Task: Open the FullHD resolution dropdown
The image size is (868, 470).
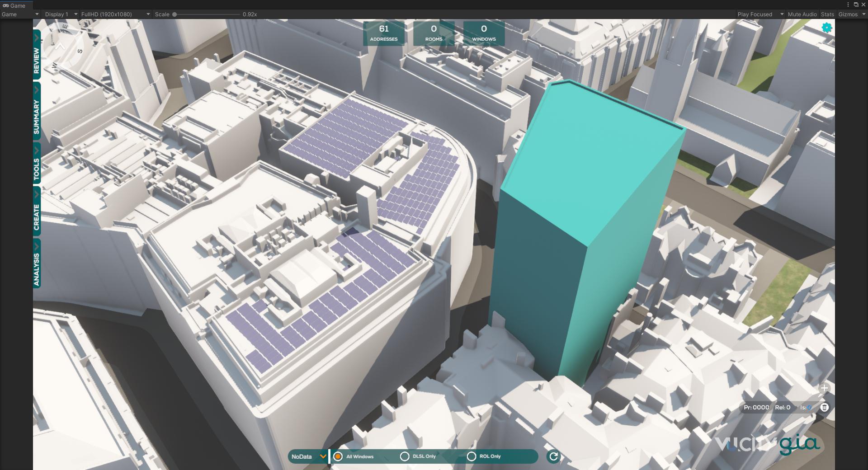Action: [x=115, y=14]
